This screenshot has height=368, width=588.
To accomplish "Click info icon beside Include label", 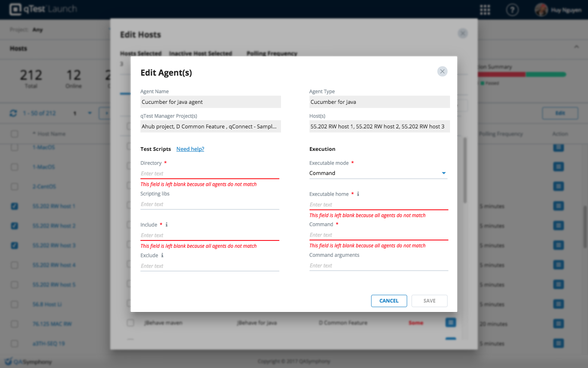I will 167,225.
